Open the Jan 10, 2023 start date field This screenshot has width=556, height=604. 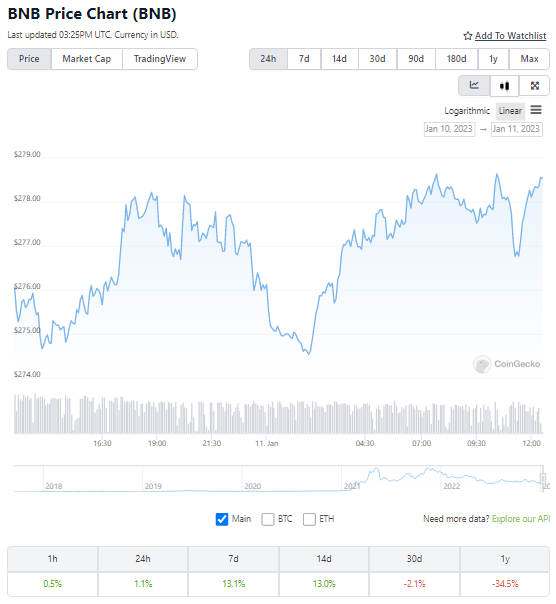449,129
